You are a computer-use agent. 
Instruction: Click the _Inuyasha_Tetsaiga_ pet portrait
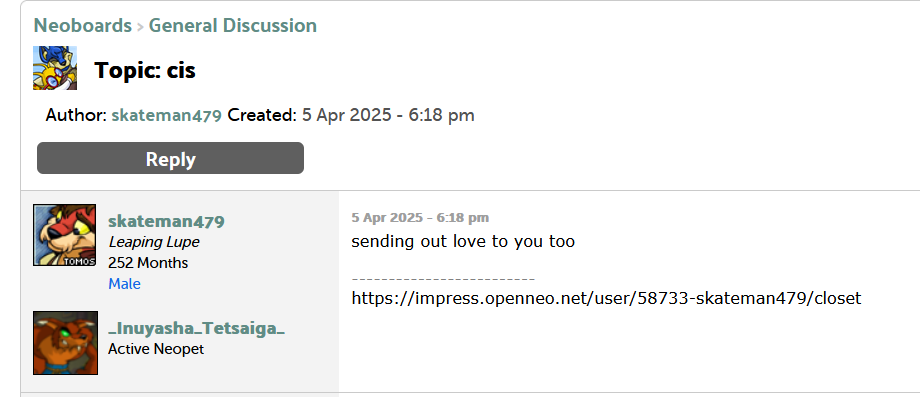click(65, 343)
